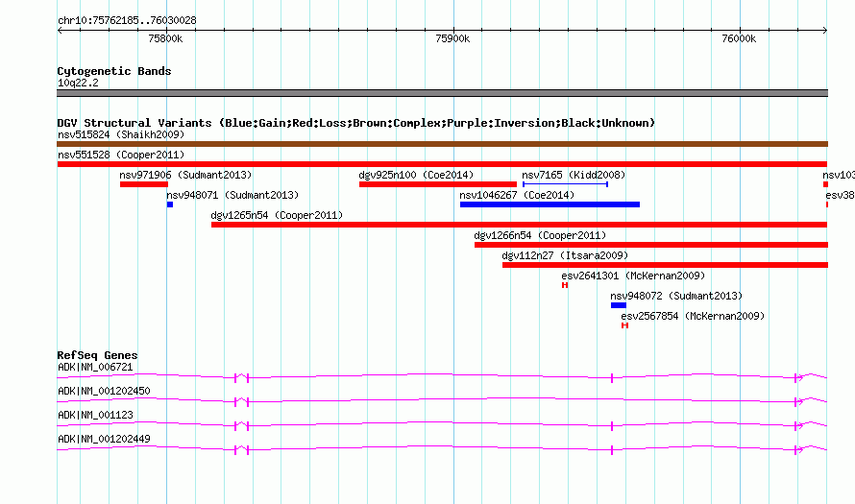The image size is (855, 504).
Task: Click the 75900k ruler label
Action: 452,38
